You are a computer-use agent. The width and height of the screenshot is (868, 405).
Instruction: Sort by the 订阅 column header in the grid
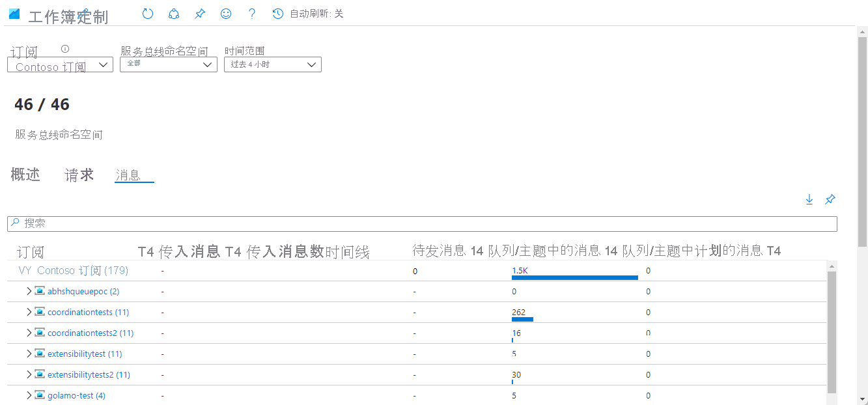click(31, 252)
